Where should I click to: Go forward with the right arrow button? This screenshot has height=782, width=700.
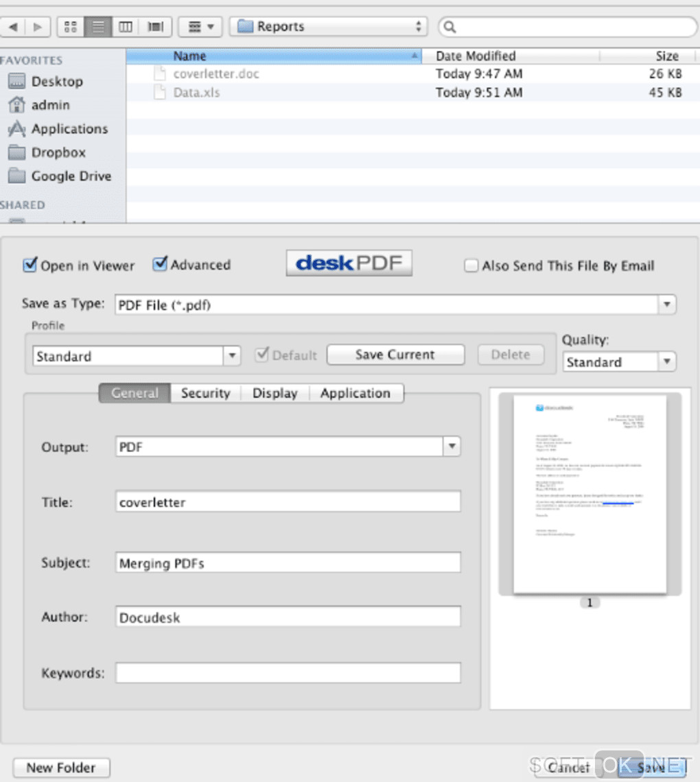coord(38,27)
